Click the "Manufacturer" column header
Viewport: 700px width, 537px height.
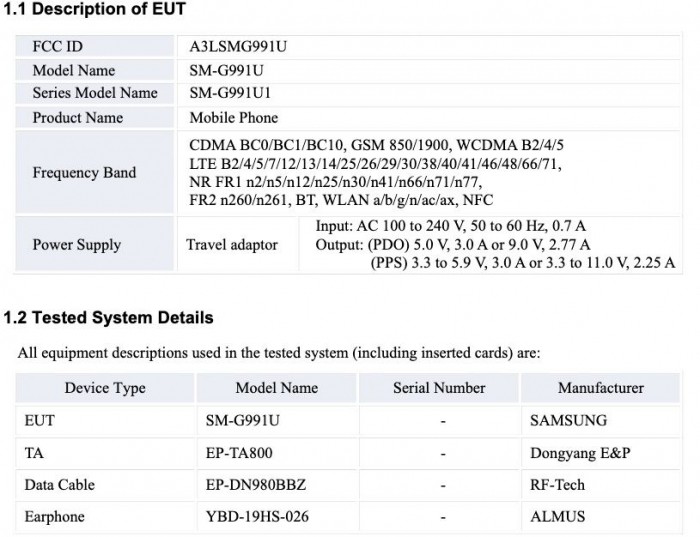coord(600,388)
